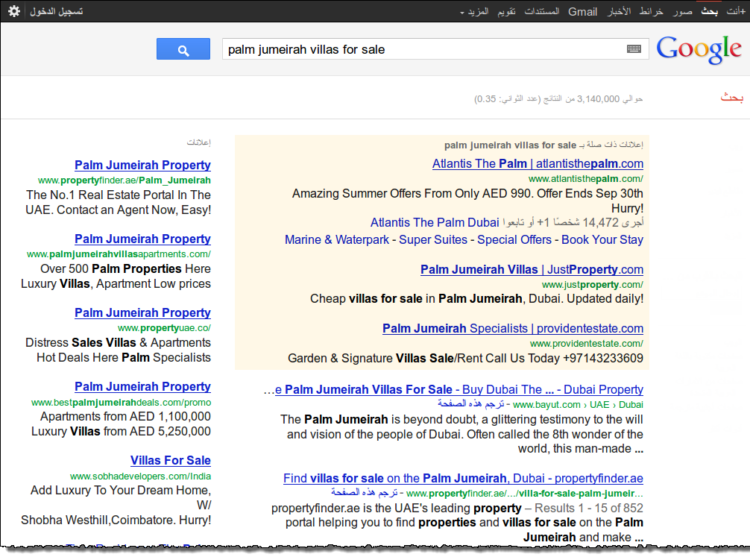Open المستندات (Documents) in the top bar
The image size is (750, 560).
click(x=542, y=11)
